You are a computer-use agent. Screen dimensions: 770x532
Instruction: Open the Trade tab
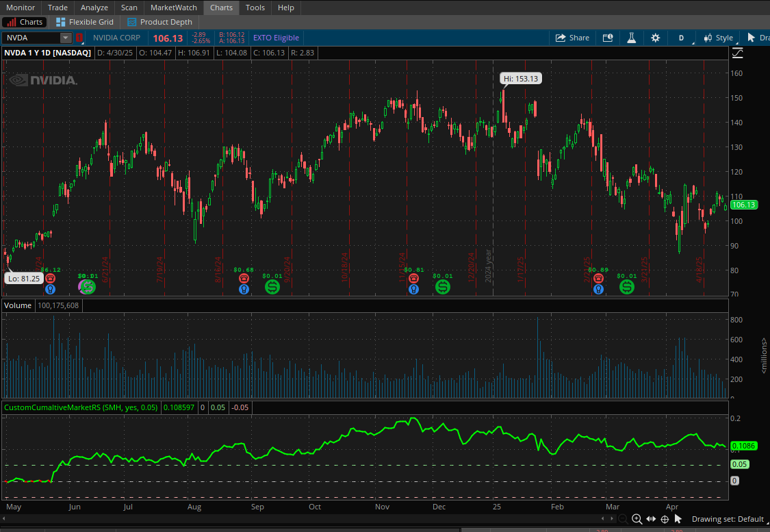[x=57, y=8]
